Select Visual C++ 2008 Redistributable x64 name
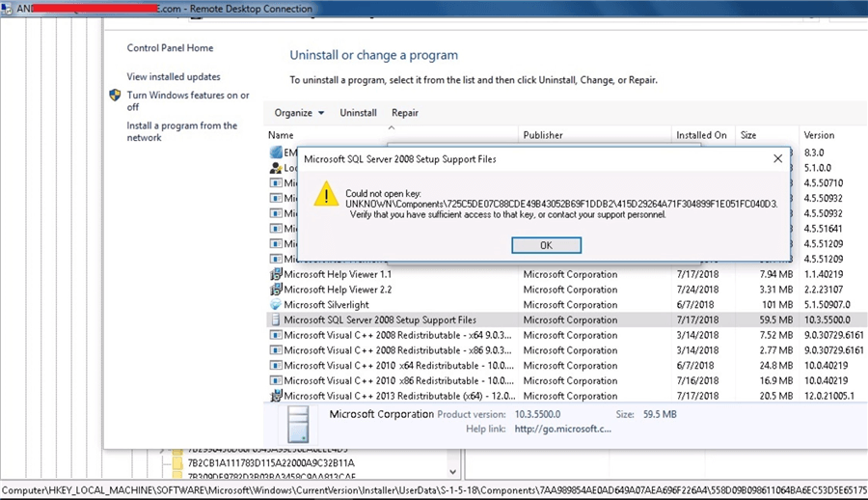Screen dimensions: 868x500 click(x=397, y=335)
